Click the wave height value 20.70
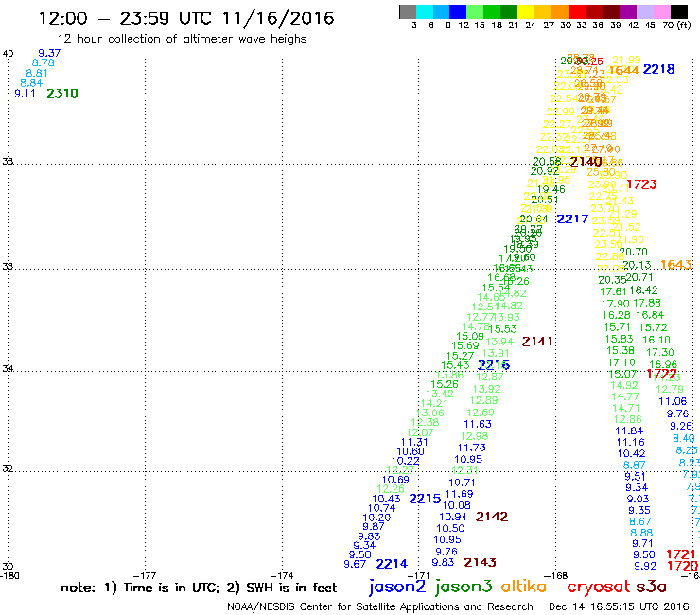This screenshot has height=615, width=700. (x=633, y=252)
